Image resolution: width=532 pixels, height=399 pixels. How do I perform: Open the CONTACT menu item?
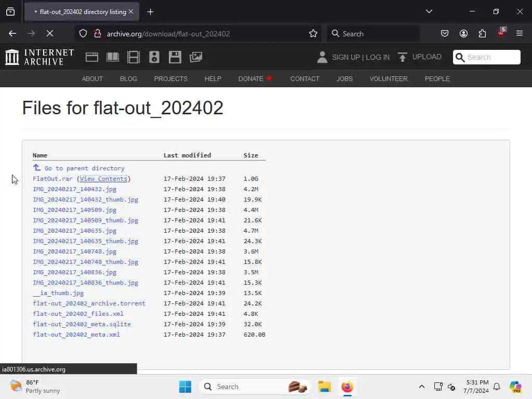(304, 79)
